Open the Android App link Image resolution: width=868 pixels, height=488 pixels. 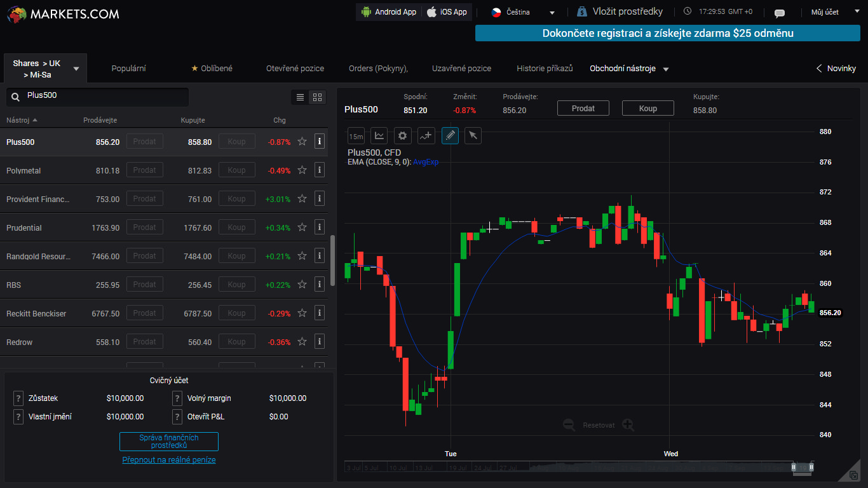click(x=388, y=12)
